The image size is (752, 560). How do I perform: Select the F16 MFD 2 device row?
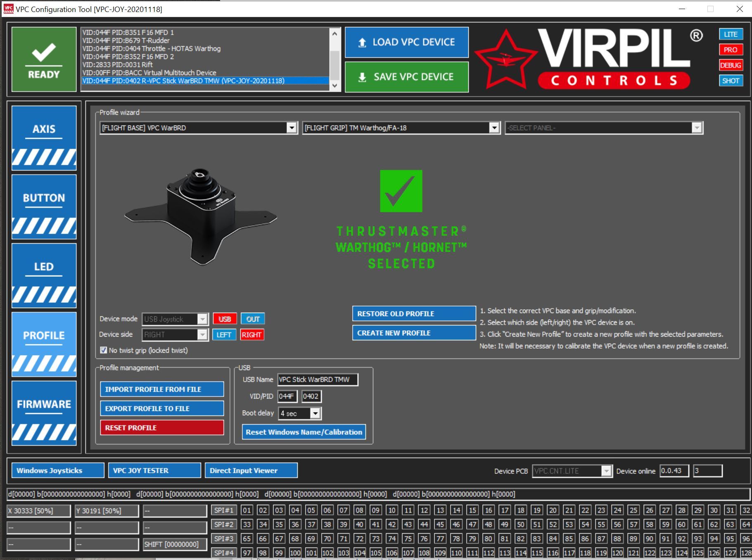pyautogui.click(x=205, y=57)
